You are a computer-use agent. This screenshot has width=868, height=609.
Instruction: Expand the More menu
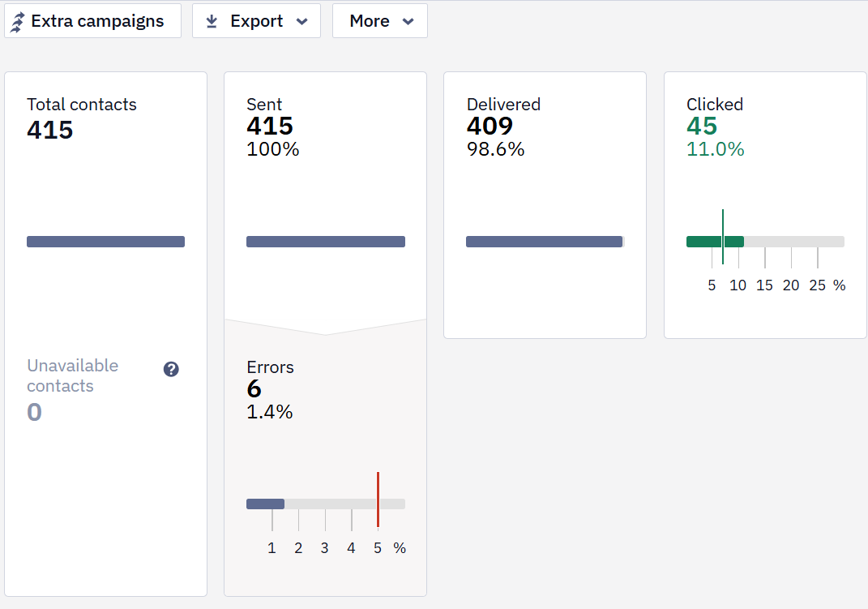click(x=380, y=21)
